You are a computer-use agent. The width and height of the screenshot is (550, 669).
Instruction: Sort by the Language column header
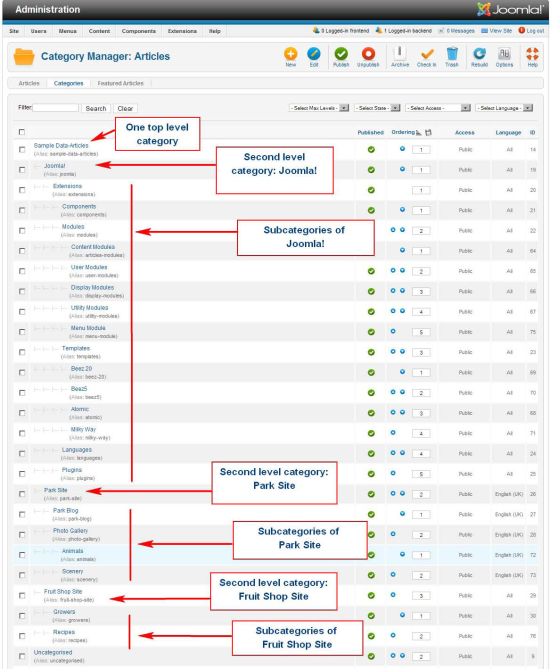pos(508,133)
